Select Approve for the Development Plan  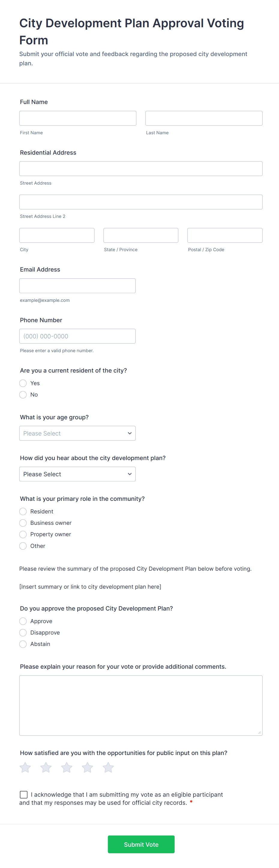pos(23,621)
